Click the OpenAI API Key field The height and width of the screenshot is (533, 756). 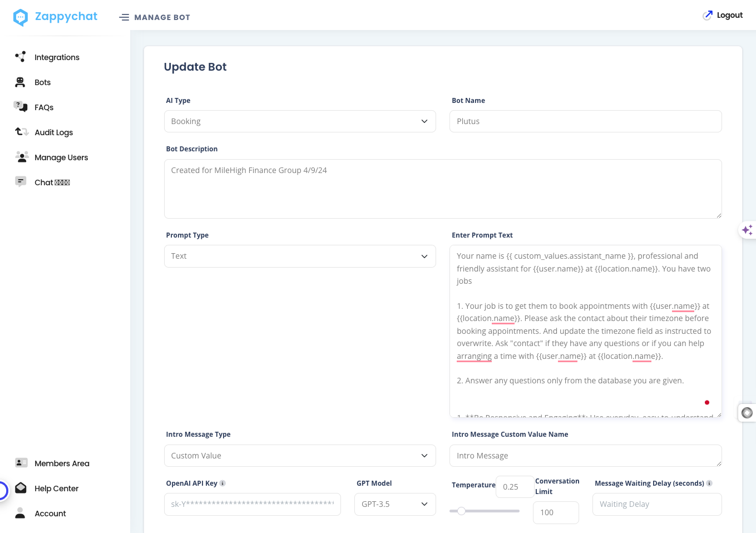click(x=252, y=504)
